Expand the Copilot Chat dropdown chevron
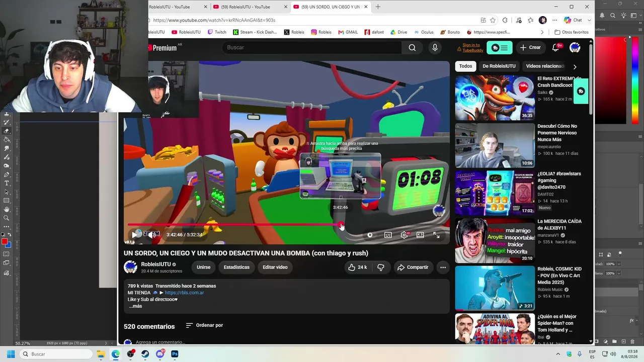644x362 pixels. pyautogui.click(x=589, y=20)
